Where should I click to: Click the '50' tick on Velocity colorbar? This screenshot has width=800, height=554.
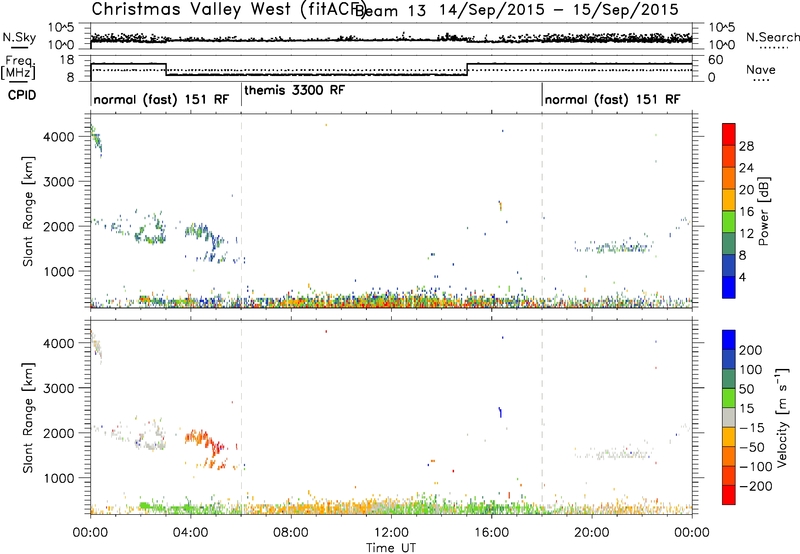click(746, 389)
